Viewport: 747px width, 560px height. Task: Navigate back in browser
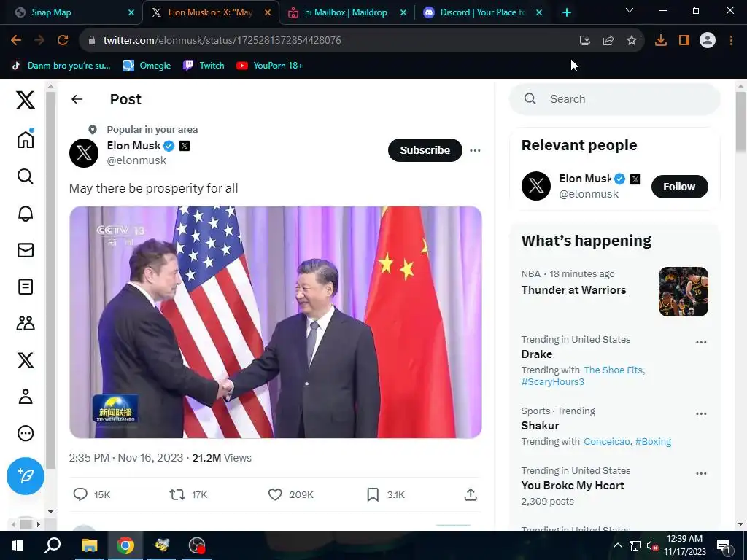(16, 41)
